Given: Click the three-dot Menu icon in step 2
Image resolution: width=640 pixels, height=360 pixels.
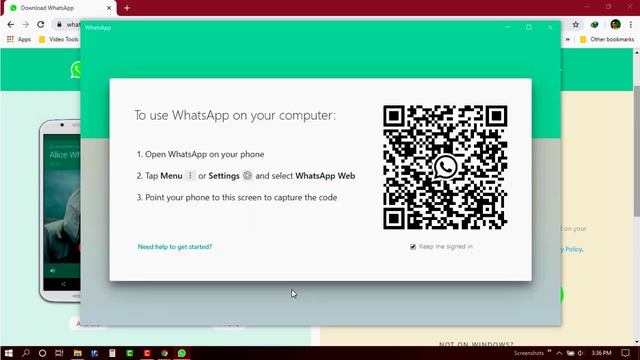Looking at the screenshot, I should (x=190, y=176).
